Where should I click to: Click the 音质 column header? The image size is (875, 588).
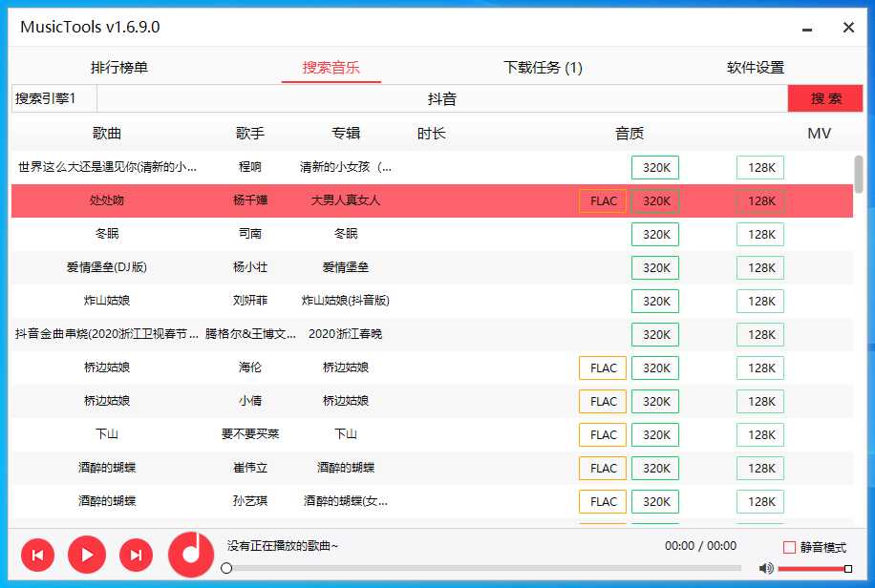coord(630,134)
